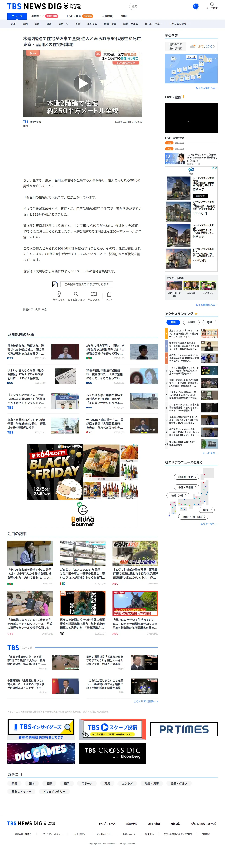Open the スポーツ sub-navigation item

tap(63, 24)
